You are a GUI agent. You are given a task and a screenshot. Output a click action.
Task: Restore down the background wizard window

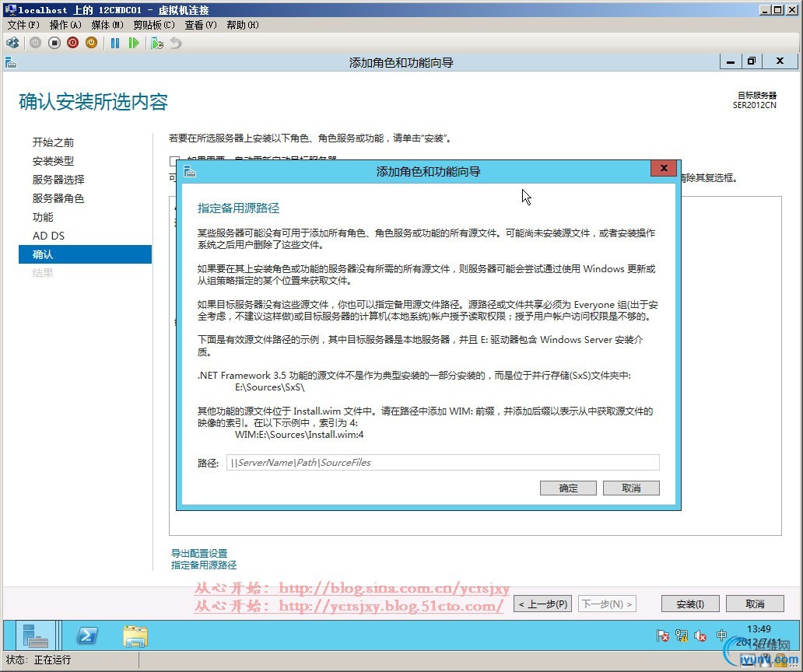point(752,62)
